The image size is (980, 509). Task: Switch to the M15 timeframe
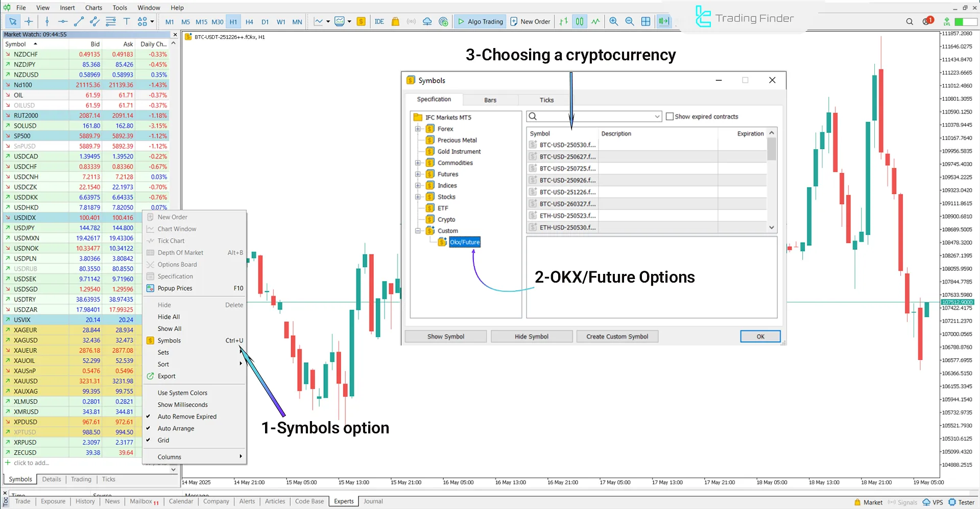(201, 21)
